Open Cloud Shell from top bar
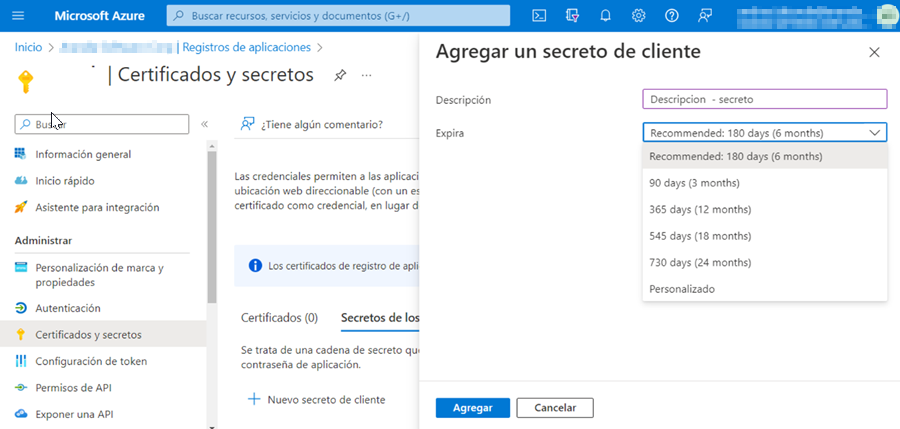Viewport: 900px width, 429px height. pos(539,15)
